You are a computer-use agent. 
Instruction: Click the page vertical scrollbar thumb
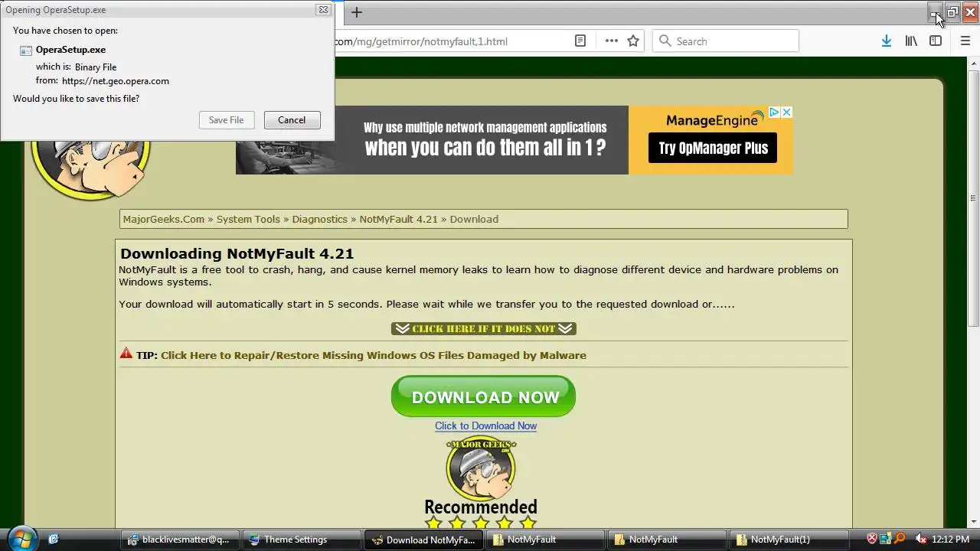973,199
